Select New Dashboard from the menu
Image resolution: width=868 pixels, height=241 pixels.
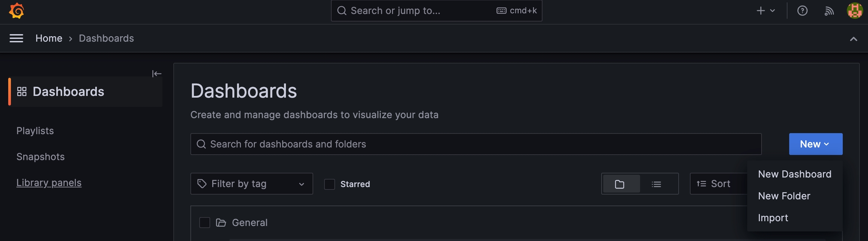pyautogui.click(x=795, y=174)
